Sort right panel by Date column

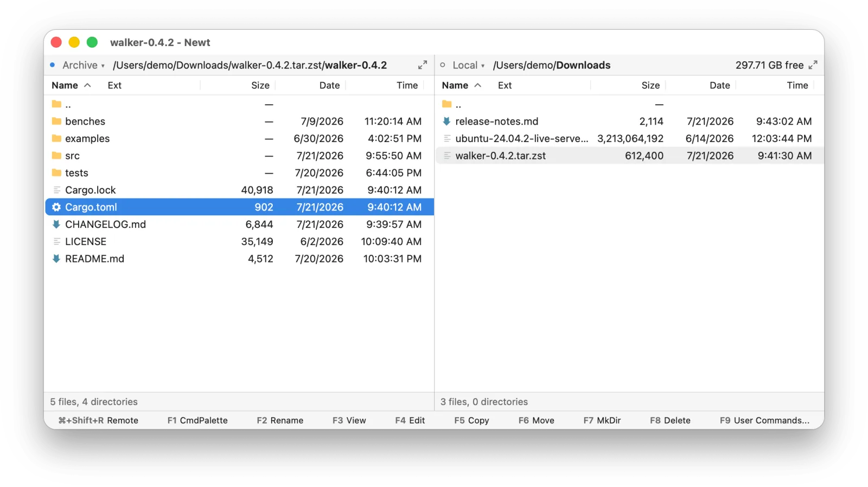coord(720,85)
